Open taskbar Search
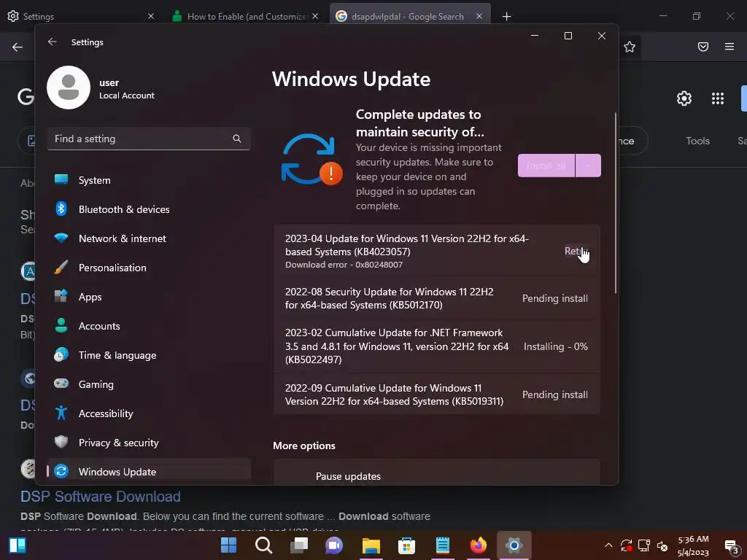Screen dimensions: 747x560 click(264, 545)
